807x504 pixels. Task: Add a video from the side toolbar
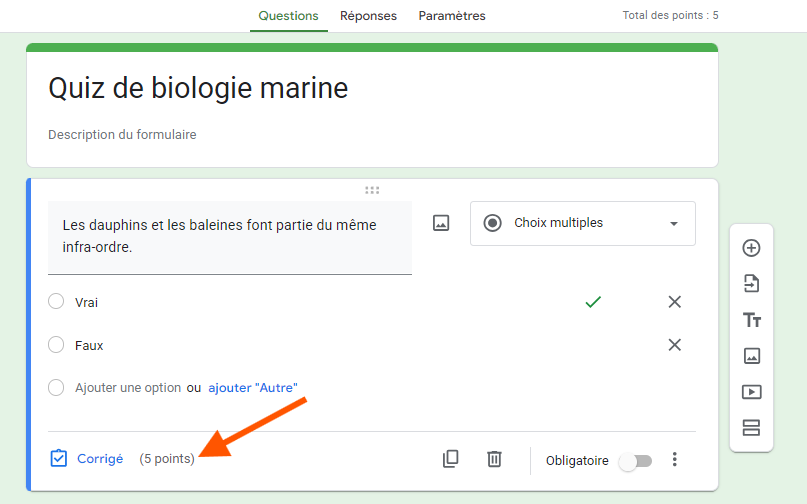pos(751,392)
